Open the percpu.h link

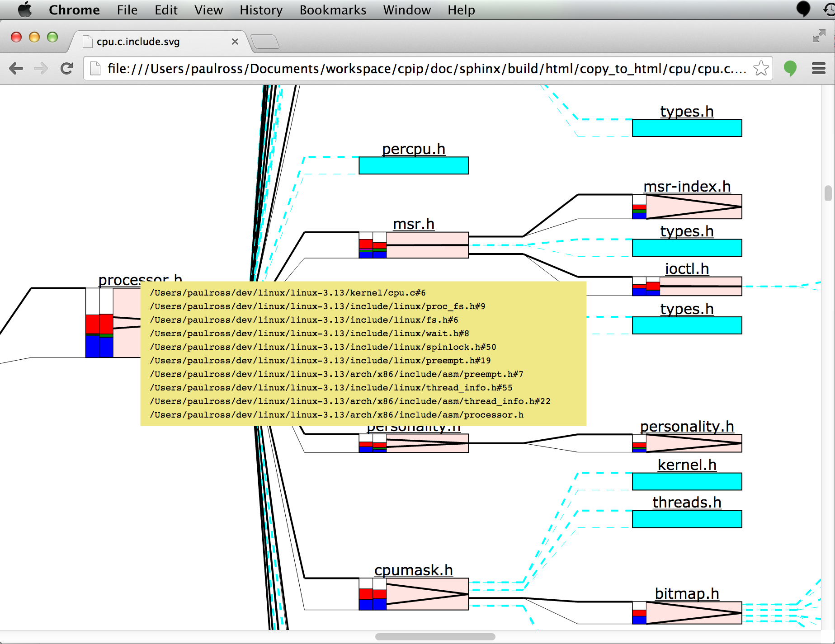tap(414, 149)
